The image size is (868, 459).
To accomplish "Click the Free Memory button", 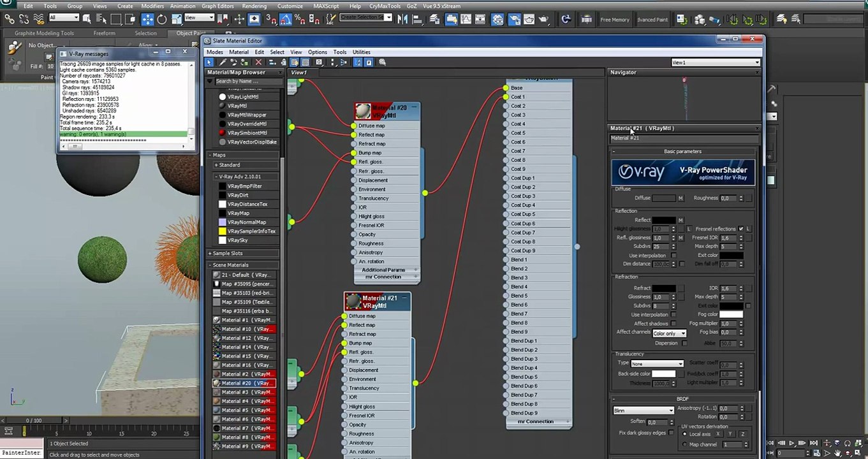I will click(x=615, y=20).
